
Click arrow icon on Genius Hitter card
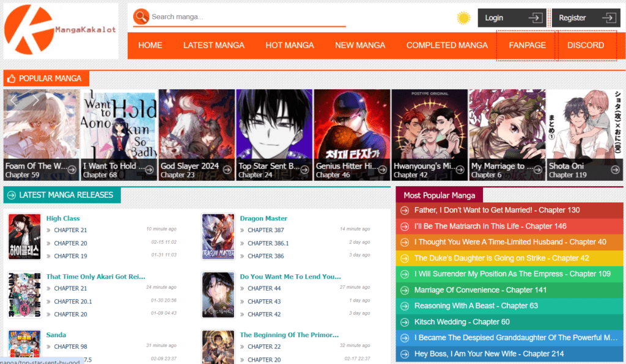(x=383, y=170)
